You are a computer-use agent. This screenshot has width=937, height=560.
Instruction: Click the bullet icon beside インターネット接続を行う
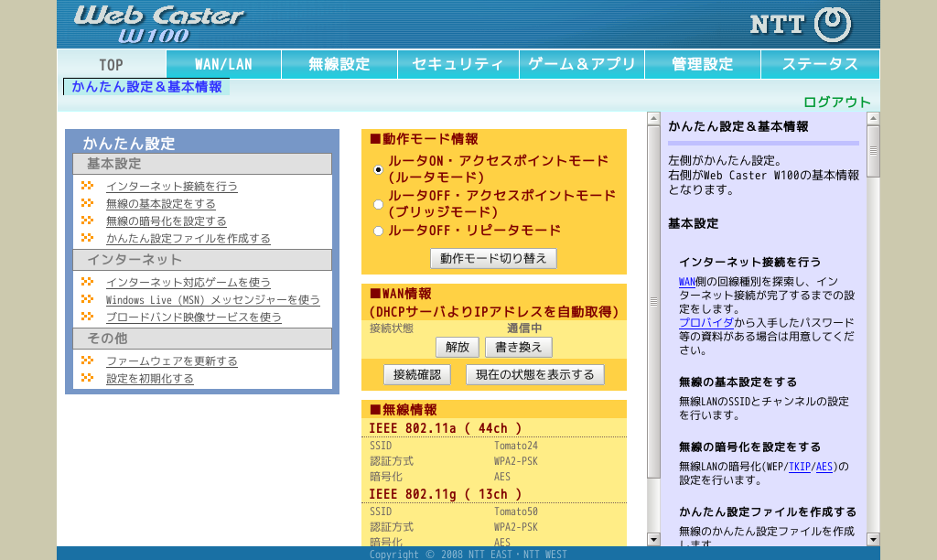click(x=89, y=186)
